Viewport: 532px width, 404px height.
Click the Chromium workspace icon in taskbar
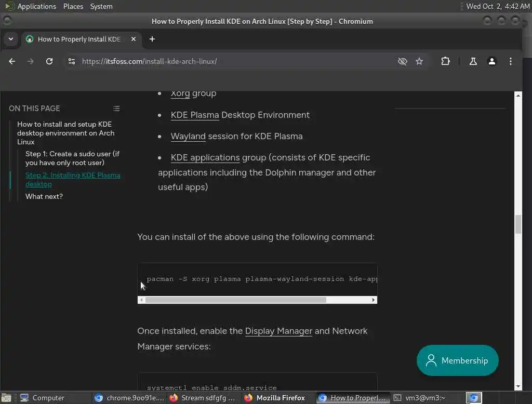click(474, 398)
